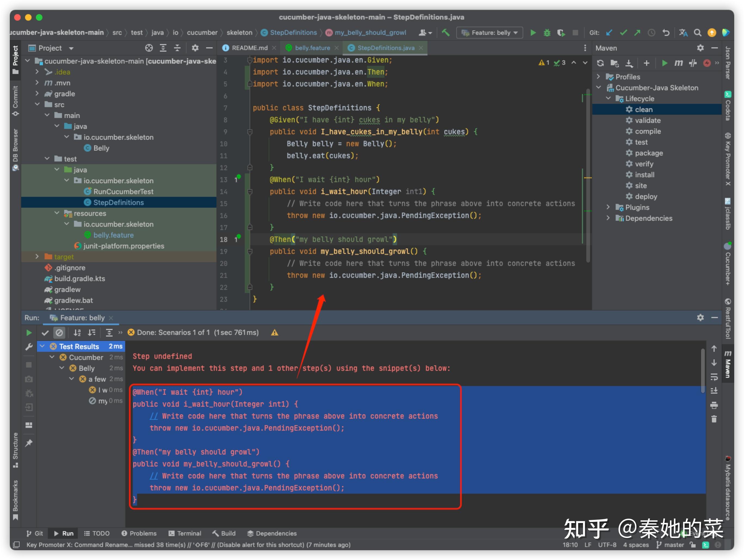The height and width of the screenshot is (560, 744).
Task: Click the Git update project arrow
Action: click(609, 33)
